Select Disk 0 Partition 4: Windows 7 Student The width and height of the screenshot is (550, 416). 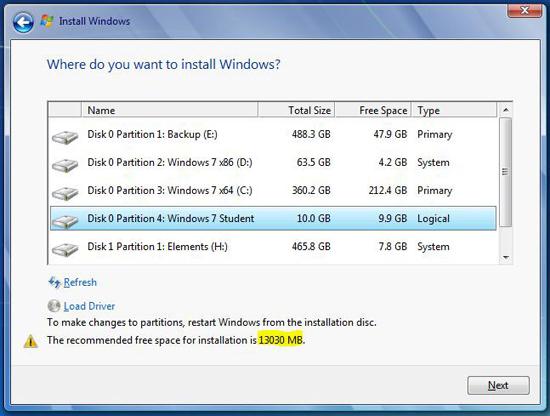pos(273,218)
